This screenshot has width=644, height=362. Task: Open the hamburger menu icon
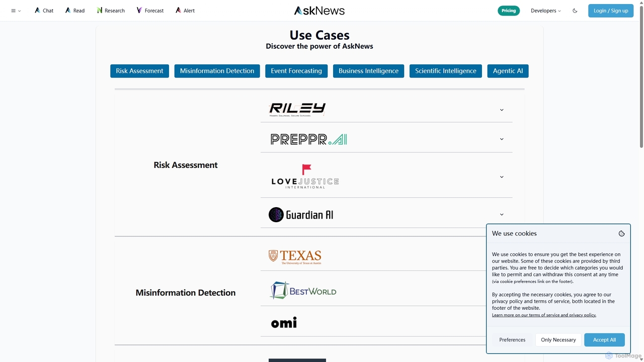[x=14, y=11]
